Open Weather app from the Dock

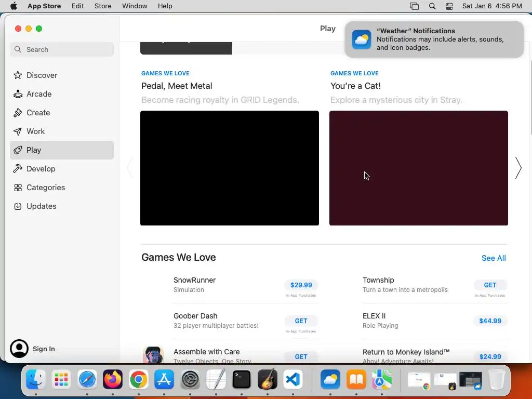330,379
